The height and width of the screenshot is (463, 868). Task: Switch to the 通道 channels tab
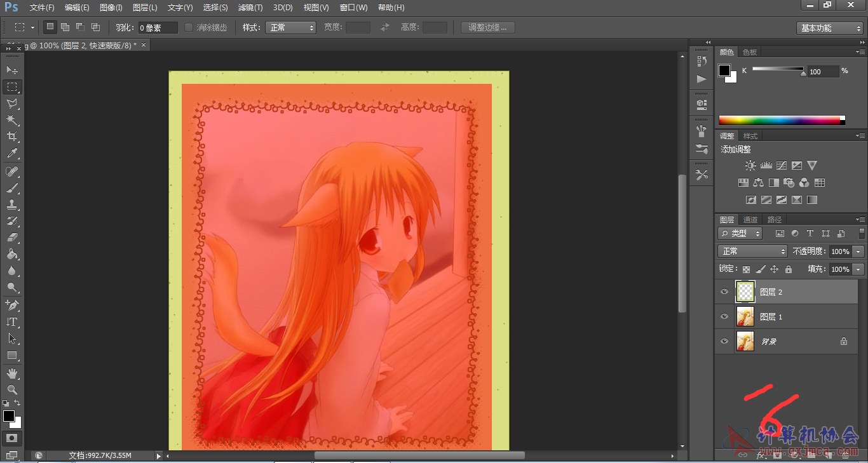pos(750,220)
